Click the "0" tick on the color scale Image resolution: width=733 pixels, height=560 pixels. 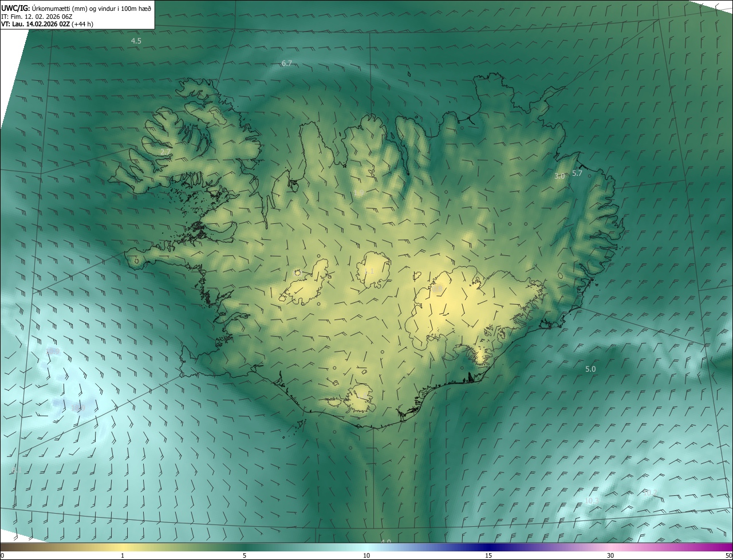pos(2,555)
